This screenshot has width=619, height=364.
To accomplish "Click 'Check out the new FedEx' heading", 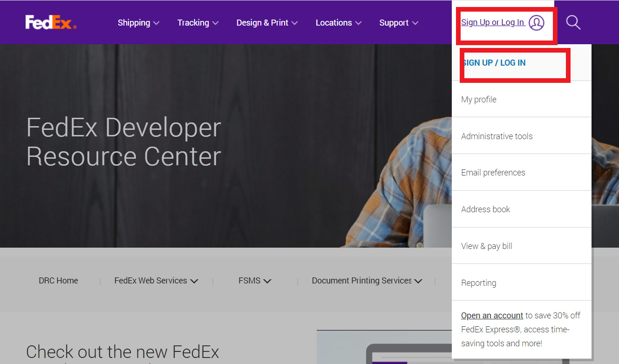I will coord(122,352).
